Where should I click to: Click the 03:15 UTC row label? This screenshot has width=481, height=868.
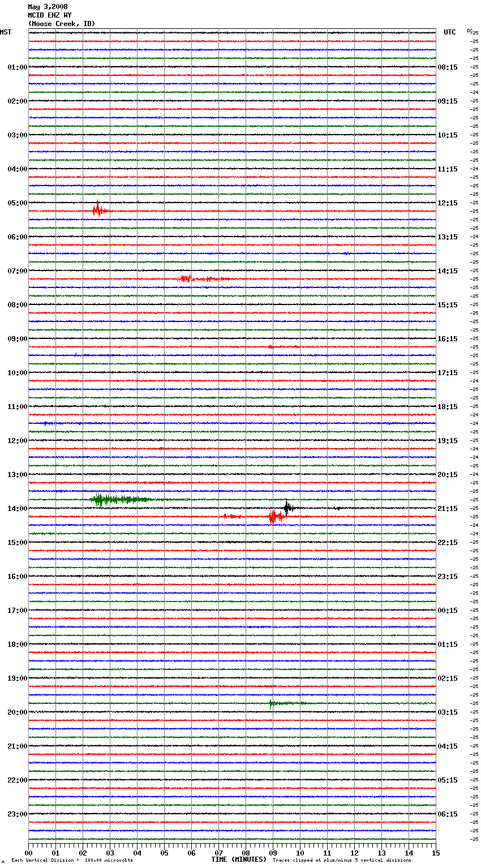[448, 712]
